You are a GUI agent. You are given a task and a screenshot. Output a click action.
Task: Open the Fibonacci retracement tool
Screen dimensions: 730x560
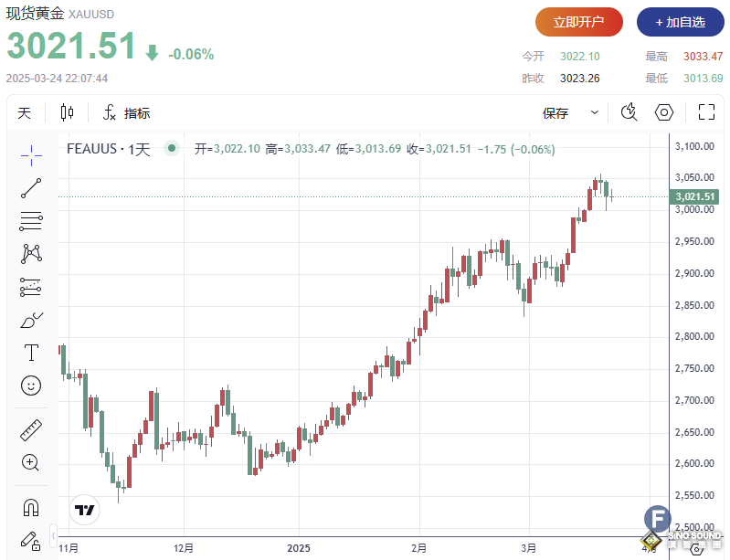[x=31, y=220]
